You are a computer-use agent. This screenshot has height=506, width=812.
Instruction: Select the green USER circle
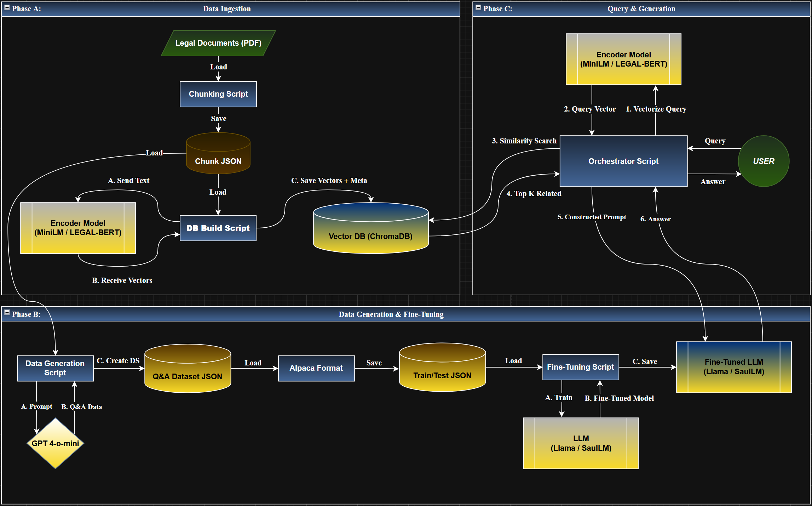(x=764, y=161)
